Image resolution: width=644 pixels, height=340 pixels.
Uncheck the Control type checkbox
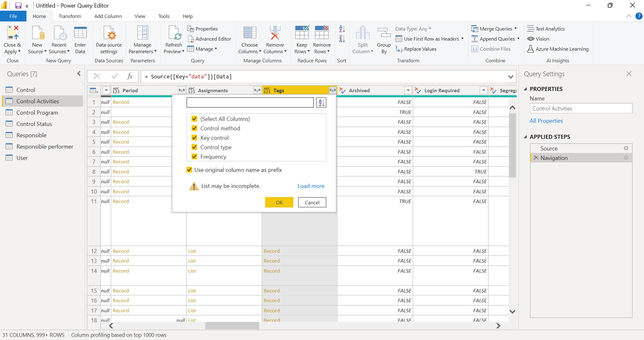194,147
